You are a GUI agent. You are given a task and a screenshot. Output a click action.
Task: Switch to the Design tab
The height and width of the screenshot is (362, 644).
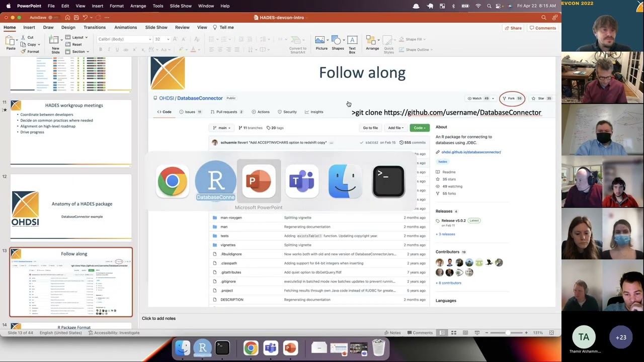click(68, 27)
